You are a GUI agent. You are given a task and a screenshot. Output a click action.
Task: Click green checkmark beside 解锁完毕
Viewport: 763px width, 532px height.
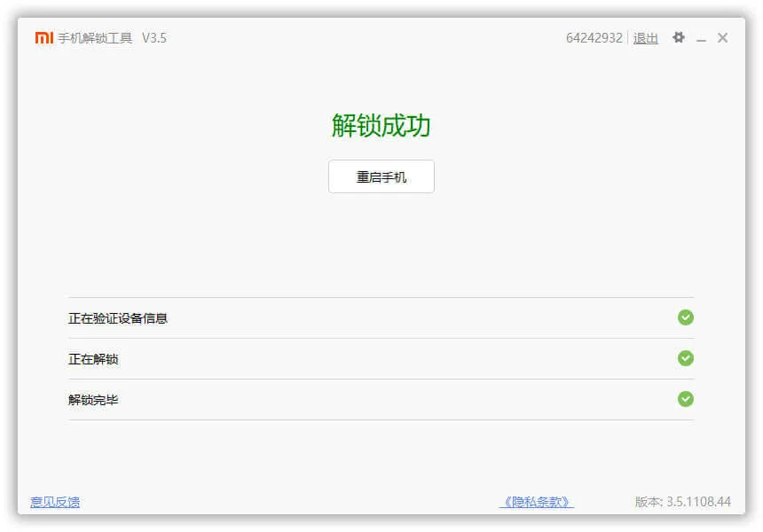(x=685, y=399)
